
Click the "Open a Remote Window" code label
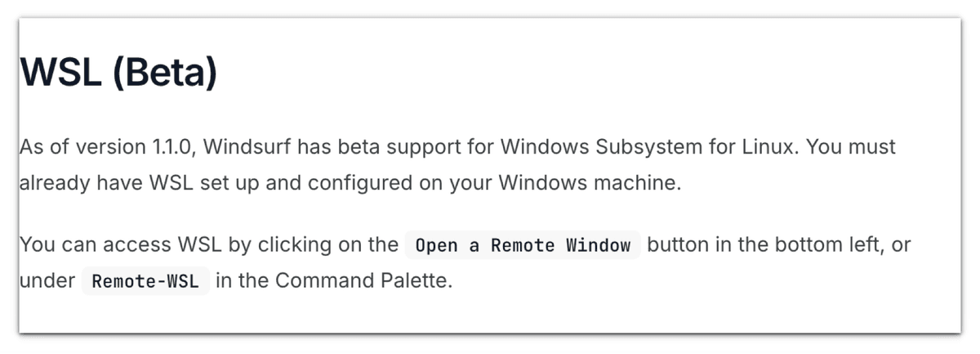click(x=523, y=245)
